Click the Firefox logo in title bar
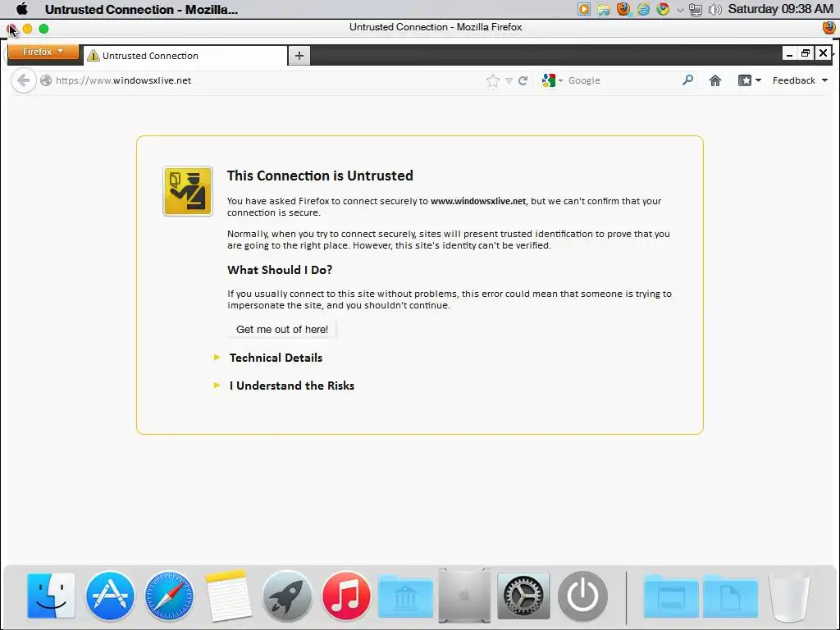Screen dimensions: 840x630 coord(829,27)
